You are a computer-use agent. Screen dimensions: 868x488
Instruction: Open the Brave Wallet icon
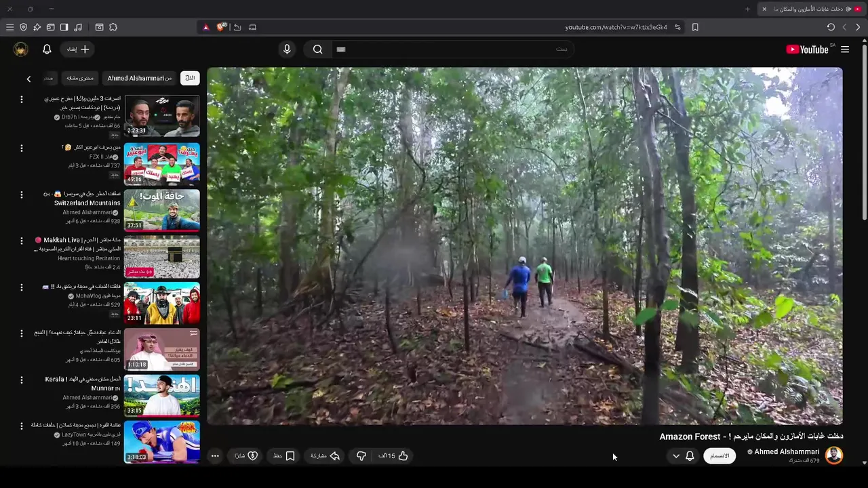click(x=50, y=27)
